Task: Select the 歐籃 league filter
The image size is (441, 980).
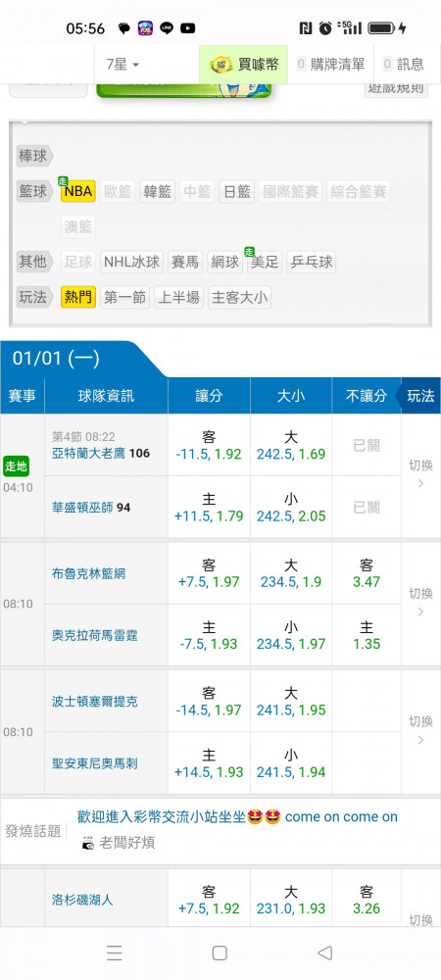Action: [x=118, y=191]
